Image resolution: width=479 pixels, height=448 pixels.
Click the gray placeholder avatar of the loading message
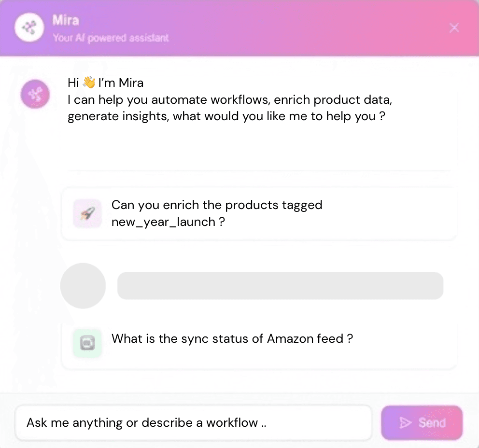83,286
